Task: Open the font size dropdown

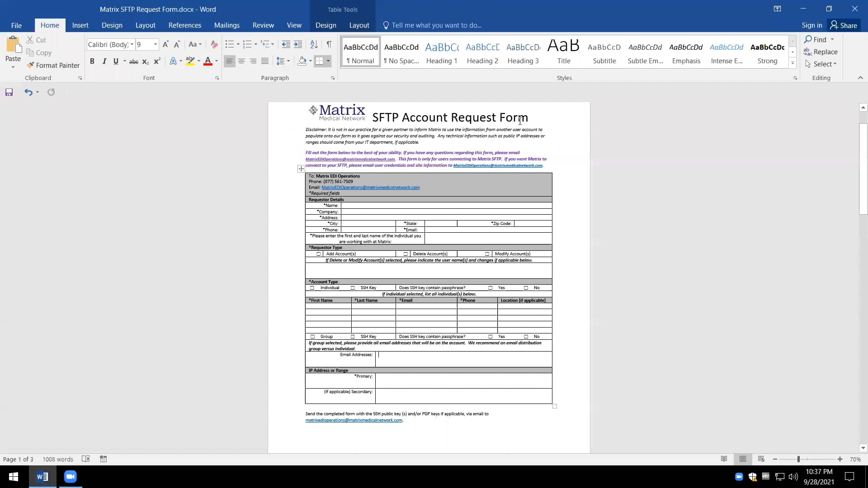Action: pyautogui.click(x=156, y=44)
